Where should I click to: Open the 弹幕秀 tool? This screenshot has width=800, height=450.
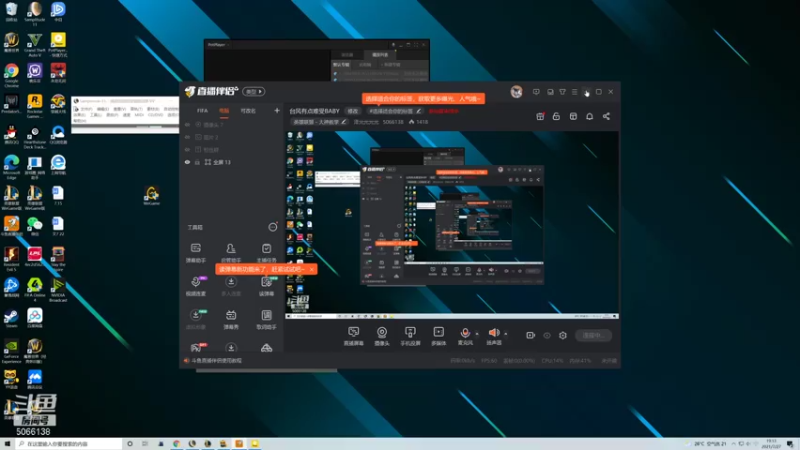(231, 319)
